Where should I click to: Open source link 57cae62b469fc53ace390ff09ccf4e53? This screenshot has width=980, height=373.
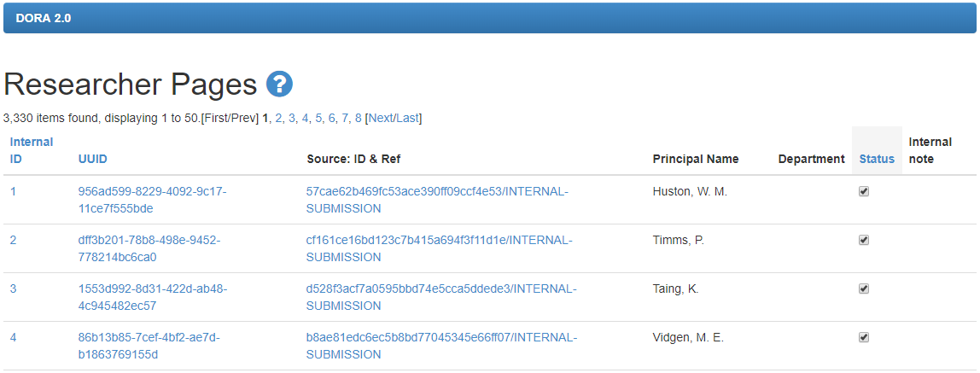[437, 200]
